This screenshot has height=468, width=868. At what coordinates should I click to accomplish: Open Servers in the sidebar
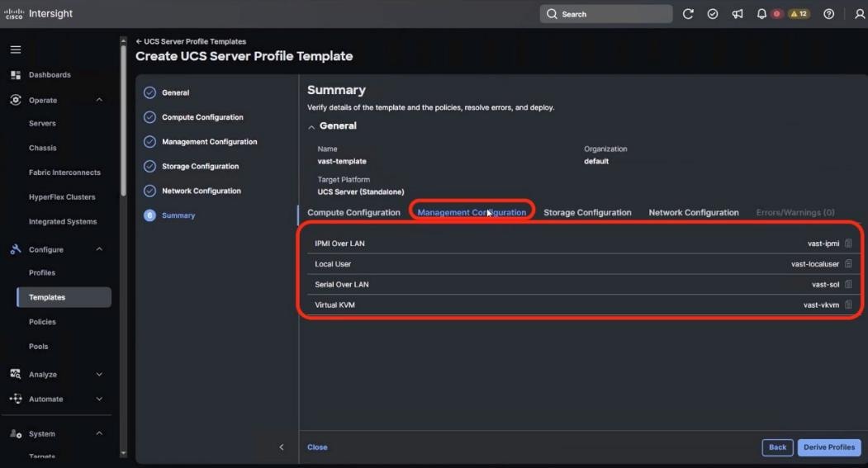(42, 123)
